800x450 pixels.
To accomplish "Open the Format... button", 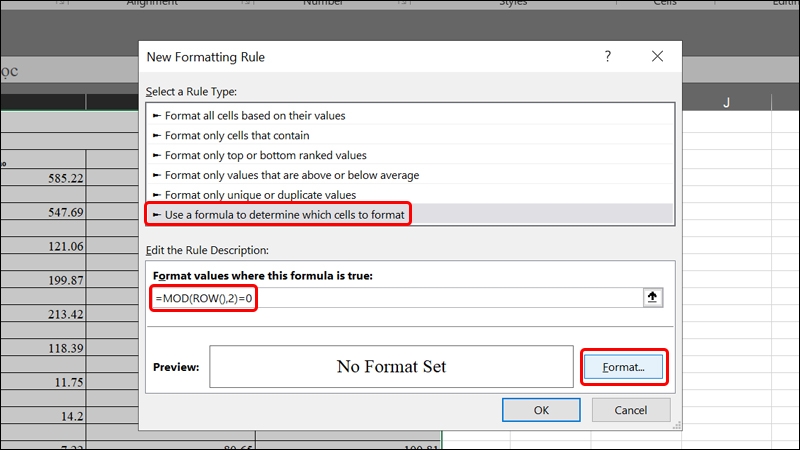I will 623,367.
